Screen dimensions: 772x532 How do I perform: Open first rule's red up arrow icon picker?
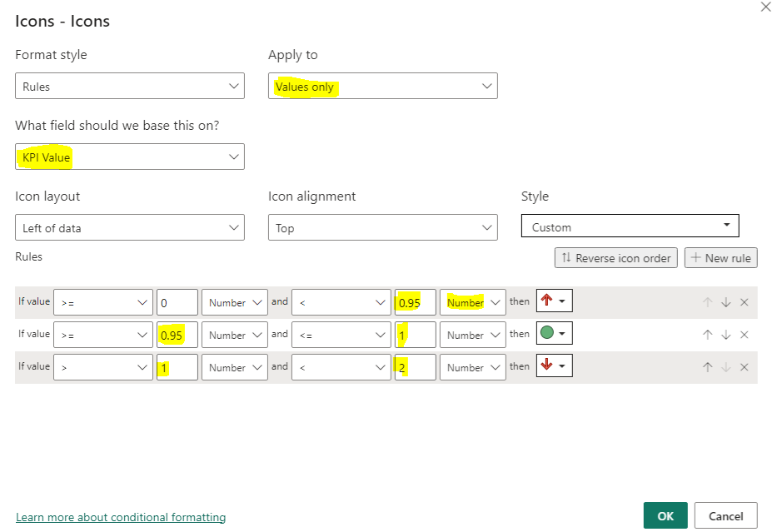554,301
